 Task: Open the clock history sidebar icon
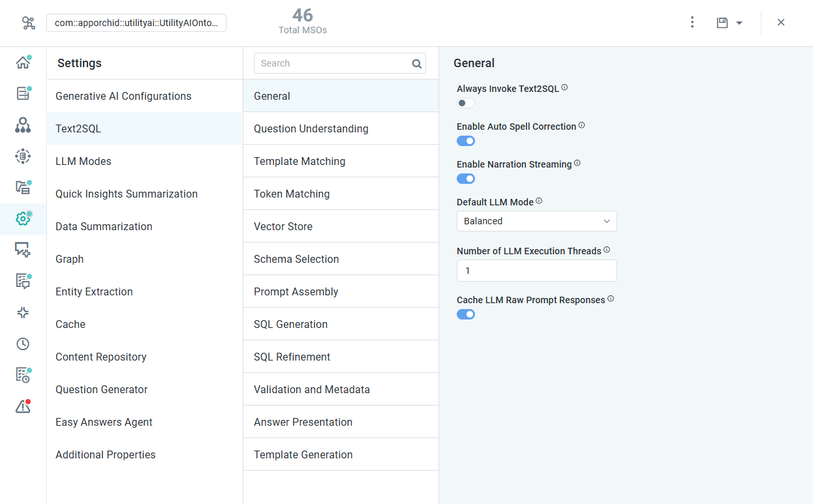[23, 344]
